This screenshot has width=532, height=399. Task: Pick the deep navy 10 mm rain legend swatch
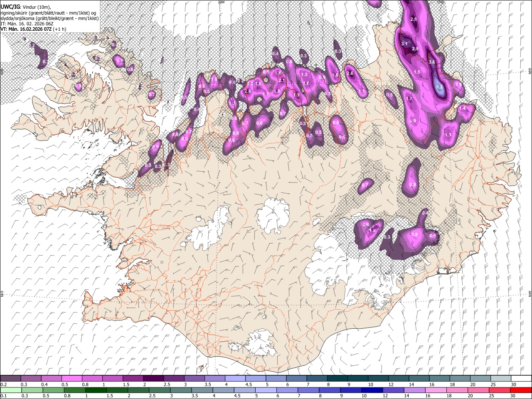click(372, 390)
